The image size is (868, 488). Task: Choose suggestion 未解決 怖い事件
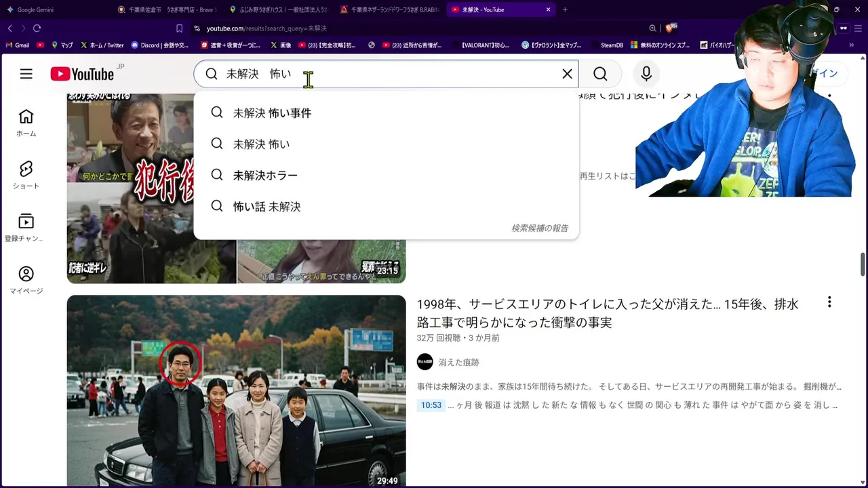point(387,113)
